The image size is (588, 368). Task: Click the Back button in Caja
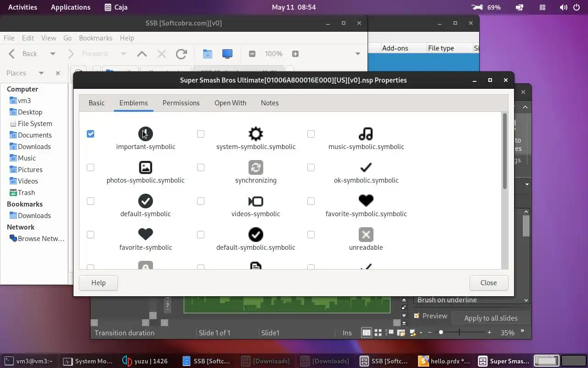click(23, 54)
